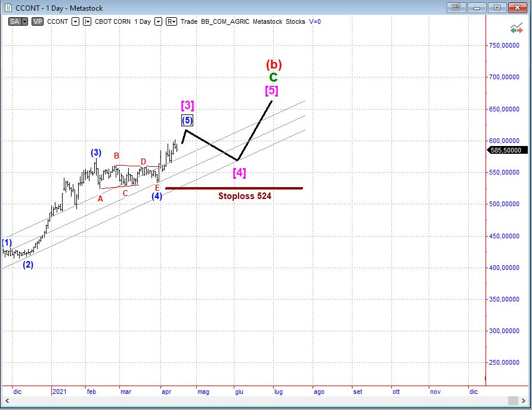Select the red C triangle label

click(125, 194)
